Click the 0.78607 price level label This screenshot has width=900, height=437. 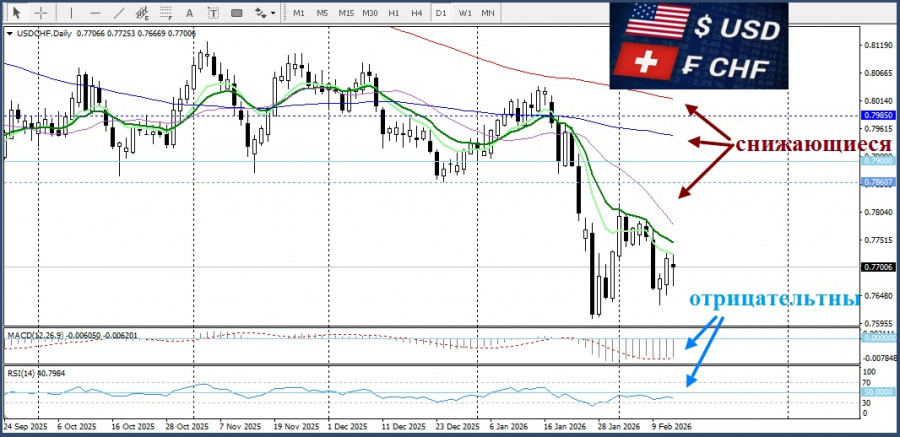[879, 182]
